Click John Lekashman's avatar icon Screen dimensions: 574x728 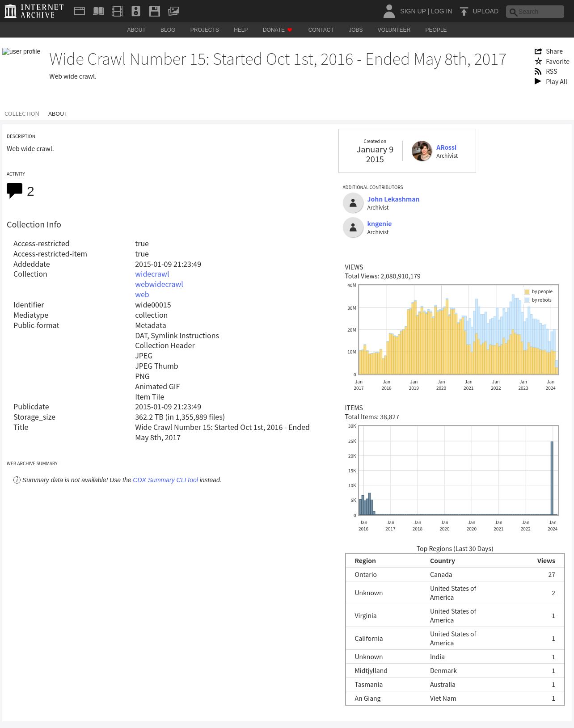[353, 203]
